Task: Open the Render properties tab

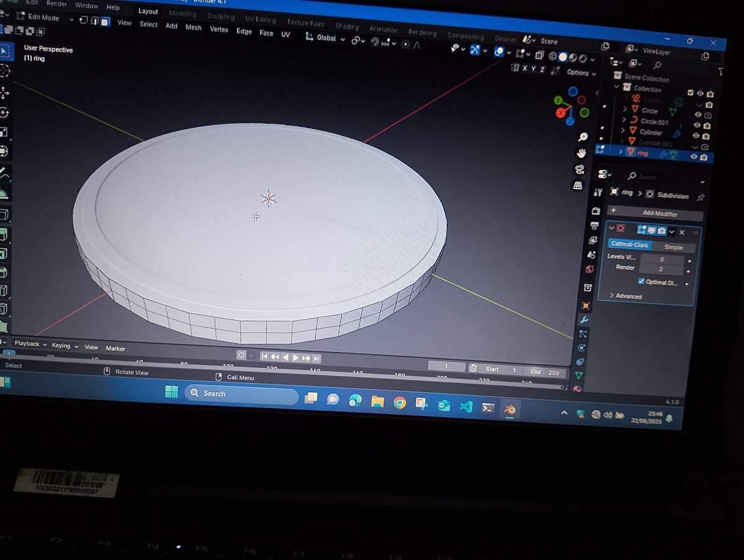Action: [595, 211]
